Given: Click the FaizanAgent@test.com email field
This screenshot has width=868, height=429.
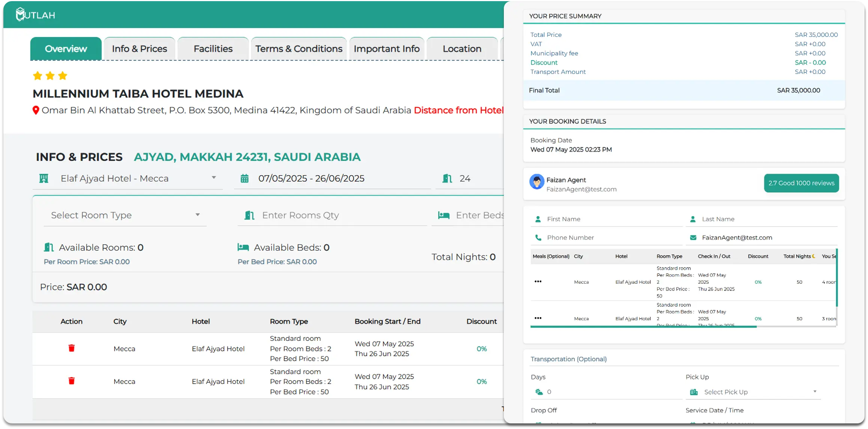Looking at the screenshot, I should click(x=762, y=238).
